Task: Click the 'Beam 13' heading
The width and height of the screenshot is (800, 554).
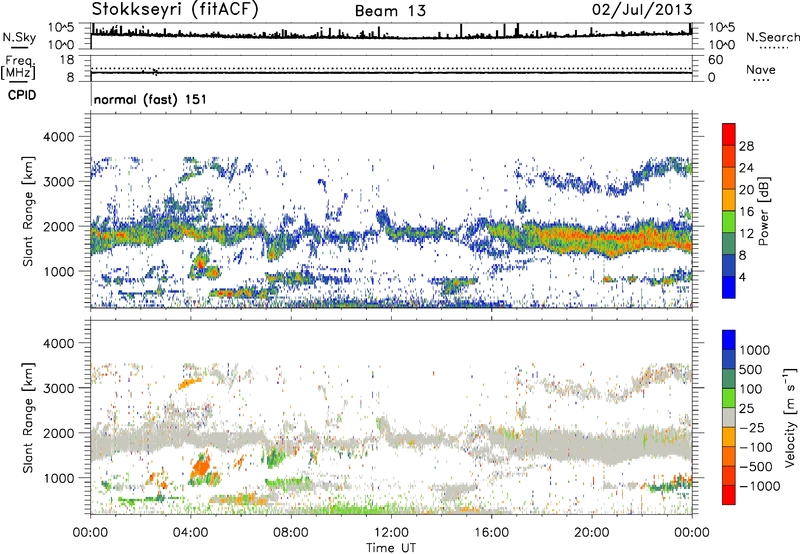Action: click(x=390, y=11)
